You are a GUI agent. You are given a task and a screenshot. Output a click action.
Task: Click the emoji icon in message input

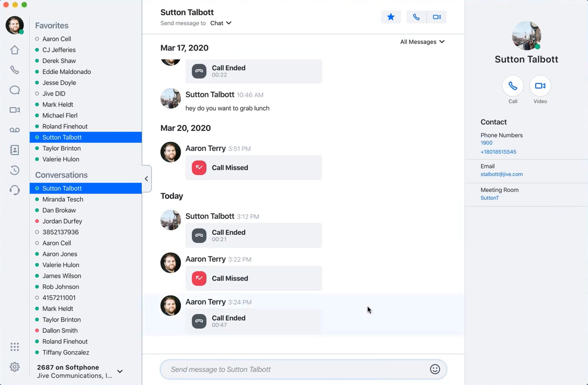coord(435,369)
